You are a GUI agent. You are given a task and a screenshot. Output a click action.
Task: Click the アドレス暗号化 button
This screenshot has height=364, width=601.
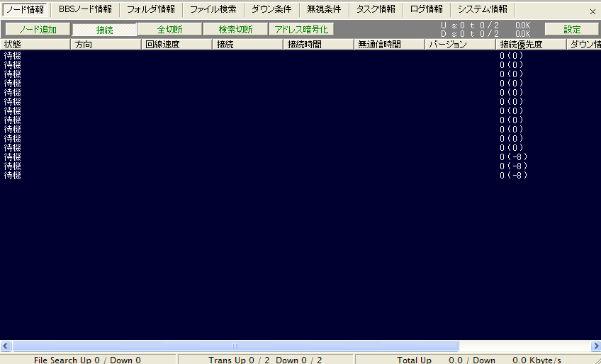point(301,30)
